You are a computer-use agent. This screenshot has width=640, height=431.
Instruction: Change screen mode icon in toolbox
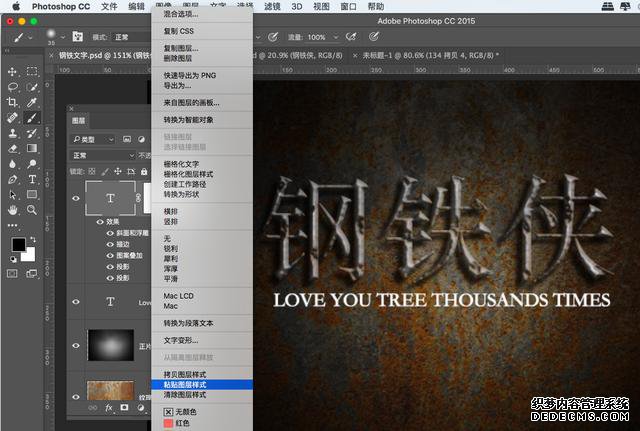tap(32, 273)
